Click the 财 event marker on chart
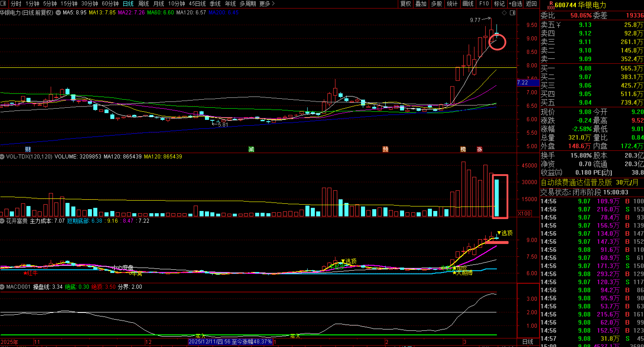Image resolution: width=644 pixels, height=347 pixels. coord(28,149)
